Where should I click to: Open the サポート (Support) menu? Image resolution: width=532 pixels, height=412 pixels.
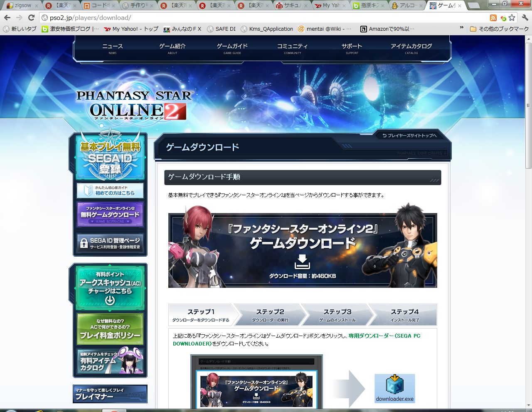pyautogui.click(x=352, y=48)
